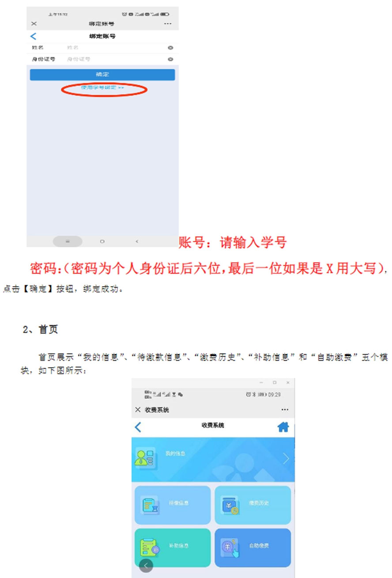Screen dimensions: 392x578
Task: Click the blue 确定 button
Action: [x=102, y=75]
